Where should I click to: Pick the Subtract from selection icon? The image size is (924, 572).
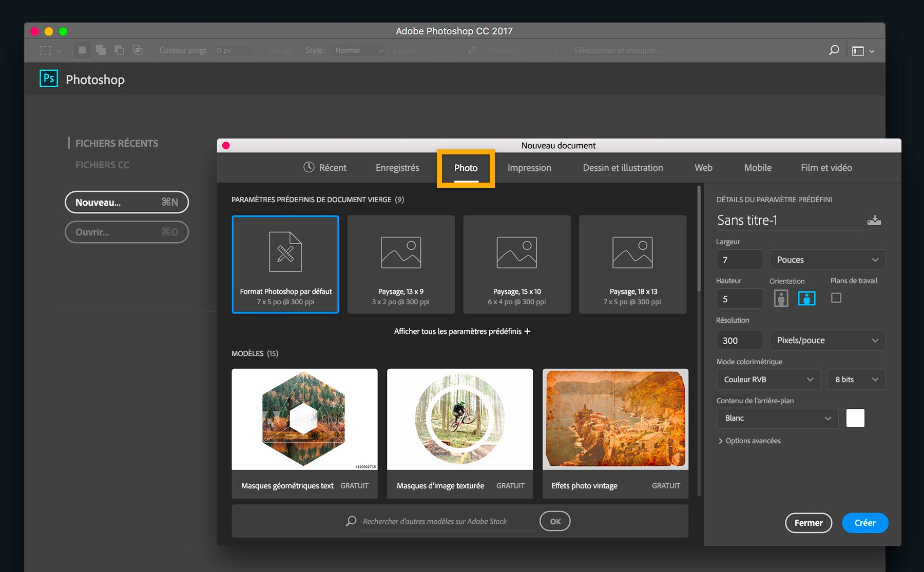[119, 50]
